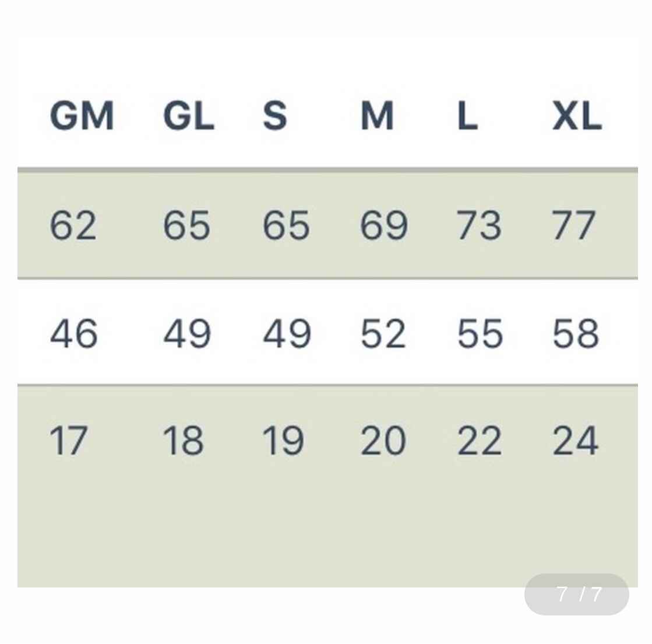652x644 pixels.
Task: Click the 49 cell in S column
Action: pyautogui.click(x=287, y=334)
